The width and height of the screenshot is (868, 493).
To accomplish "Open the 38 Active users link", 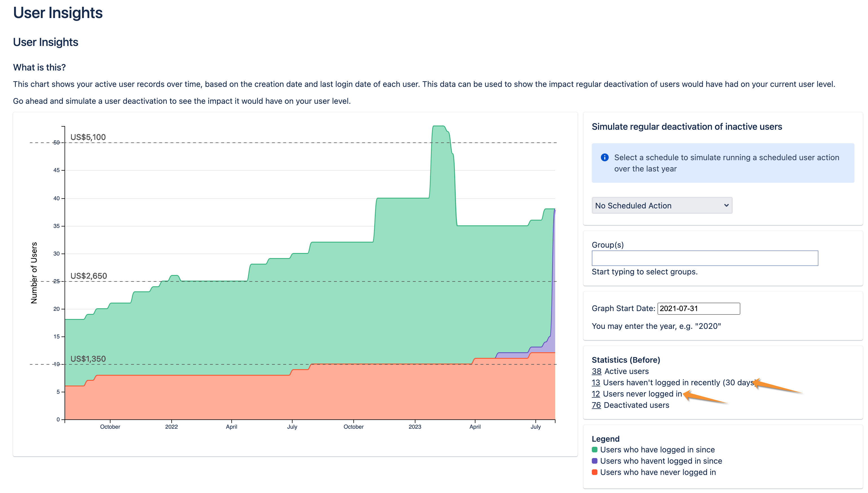I will 596,371.
